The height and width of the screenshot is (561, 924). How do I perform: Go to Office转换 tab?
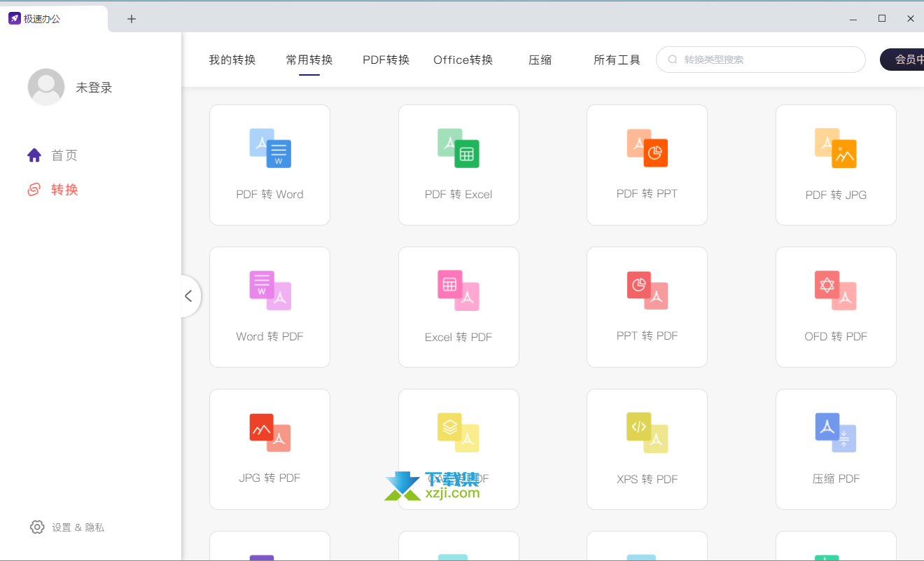tap(463, 60)
